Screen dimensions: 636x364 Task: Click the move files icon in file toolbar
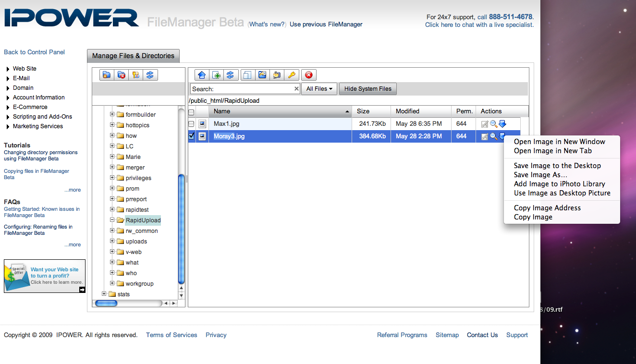262,75
